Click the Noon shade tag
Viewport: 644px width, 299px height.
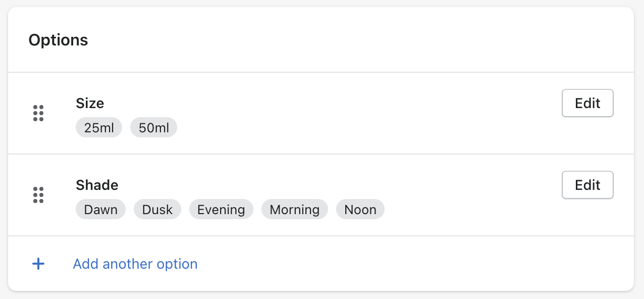[360, 210]
